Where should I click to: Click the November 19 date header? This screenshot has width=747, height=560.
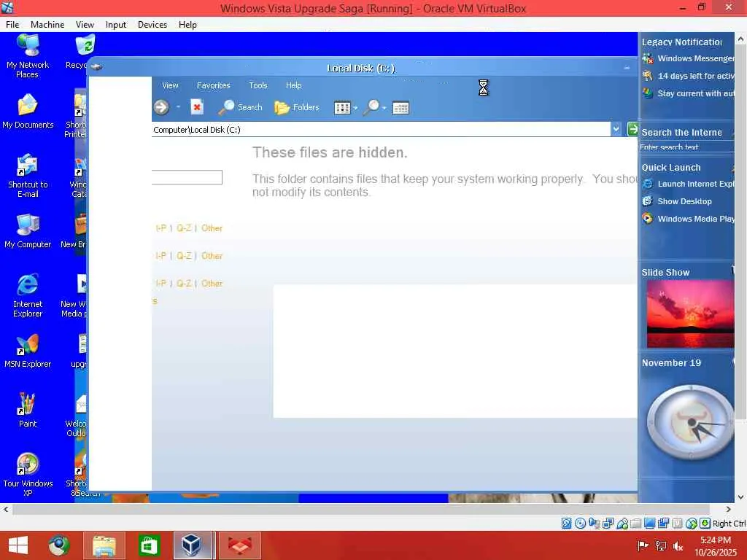tap(671, 363)
